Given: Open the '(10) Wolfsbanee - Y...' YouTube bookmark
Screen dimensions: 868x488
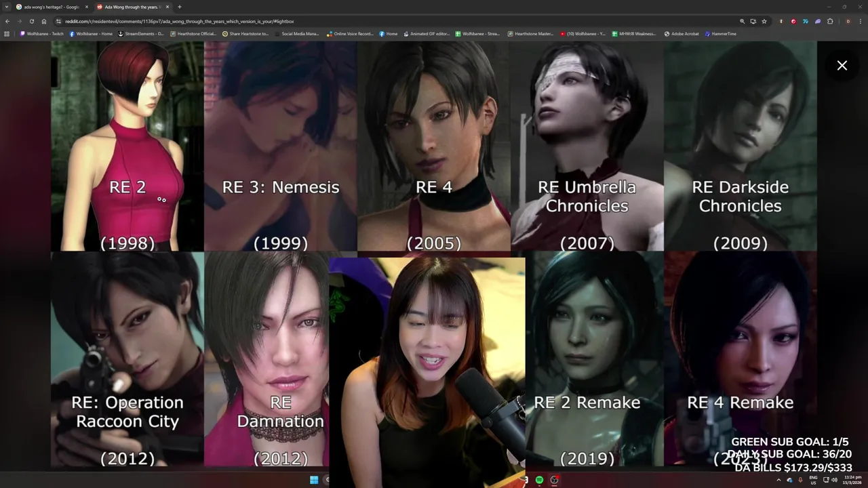Looking at the screenshot, I should [x=583, y=33].
